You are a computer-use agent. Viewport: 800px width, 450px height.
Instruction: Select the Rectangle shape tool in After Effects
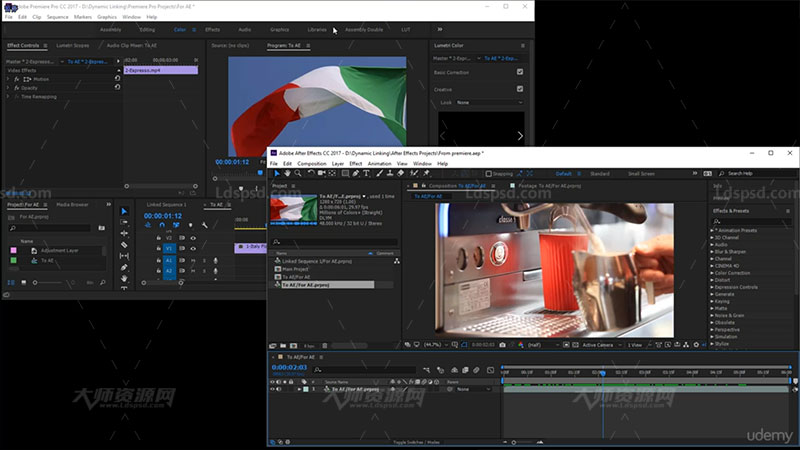[345, 173]
